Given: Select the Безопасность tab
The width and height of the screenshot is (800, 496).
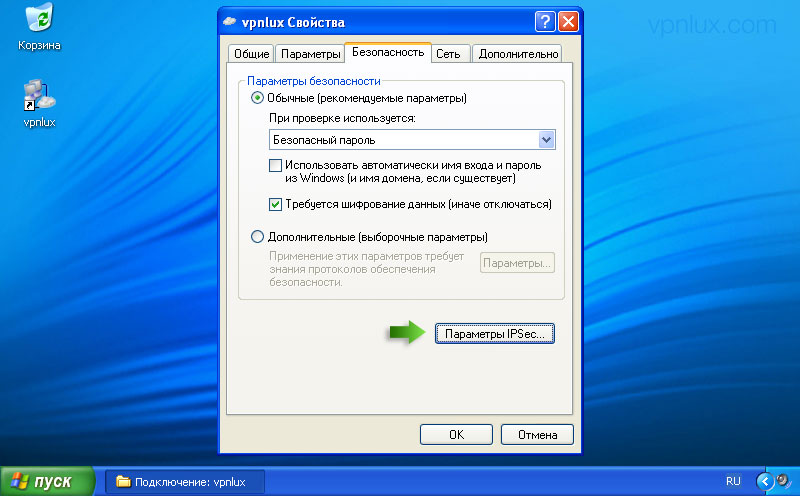Looking at the screenshot, I should [388, 53].
